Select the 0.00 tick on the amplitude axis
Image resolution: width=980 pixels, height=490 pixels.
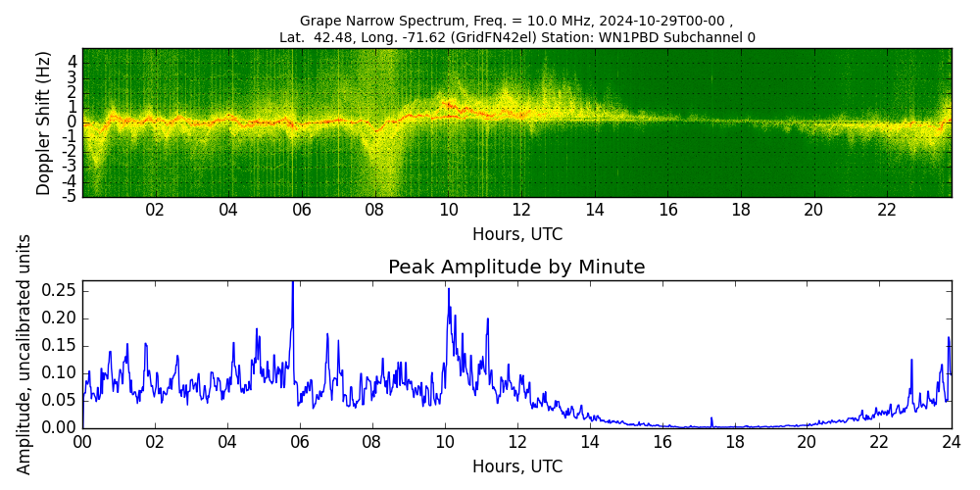[59, 427]
